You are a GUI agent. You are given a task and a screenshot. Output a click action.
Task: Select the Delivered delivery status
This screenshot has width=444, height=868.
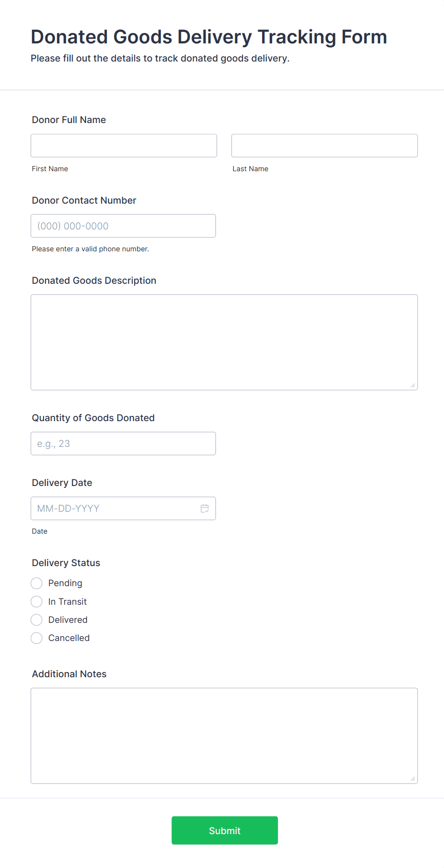tap(36, 620)
